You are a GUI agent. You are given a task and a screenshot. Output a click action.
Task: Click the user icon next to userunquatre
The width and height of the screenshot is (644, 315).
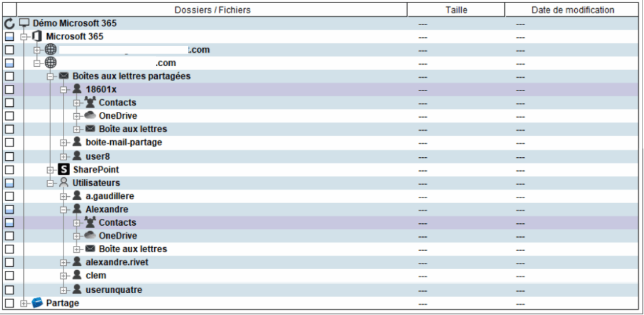[77, 289]
